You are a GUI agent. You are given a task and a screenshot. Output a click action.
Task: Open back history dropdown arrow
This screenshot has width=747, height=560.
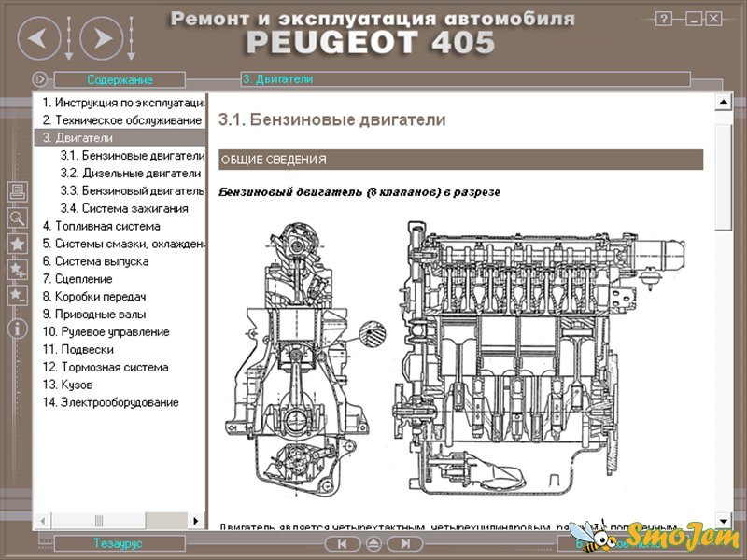click(x=68, y=38)
